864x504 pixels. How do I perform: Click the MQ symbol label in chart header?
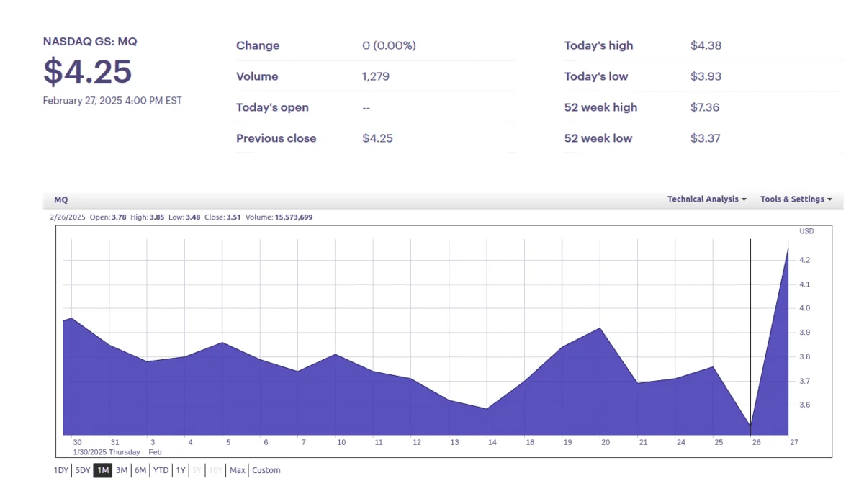(x=61, y=200)
